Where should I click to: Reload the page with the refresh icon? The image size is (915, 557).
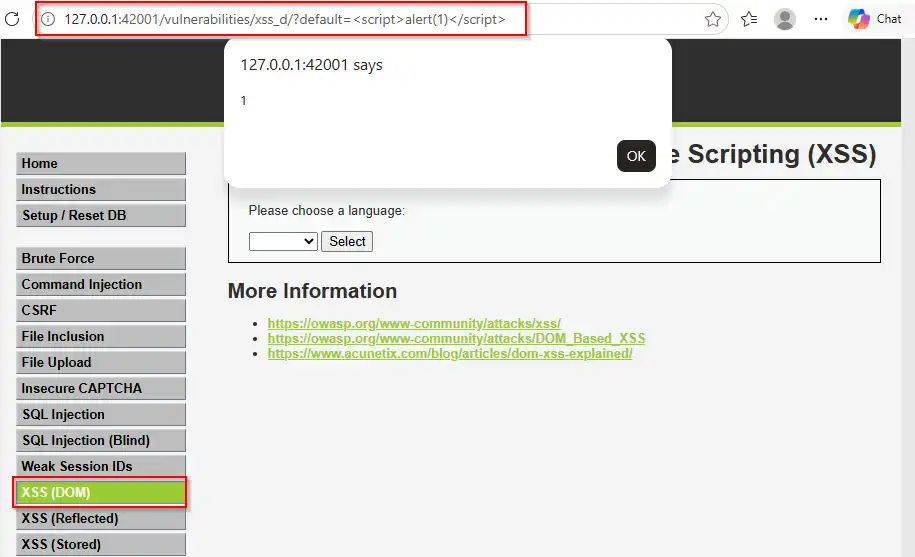pyautogui.click(x=12, y=19)
